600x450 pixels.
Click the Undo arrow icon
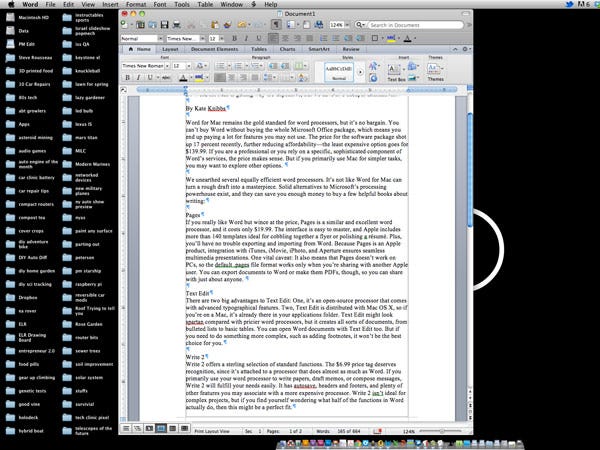[241, 25]
